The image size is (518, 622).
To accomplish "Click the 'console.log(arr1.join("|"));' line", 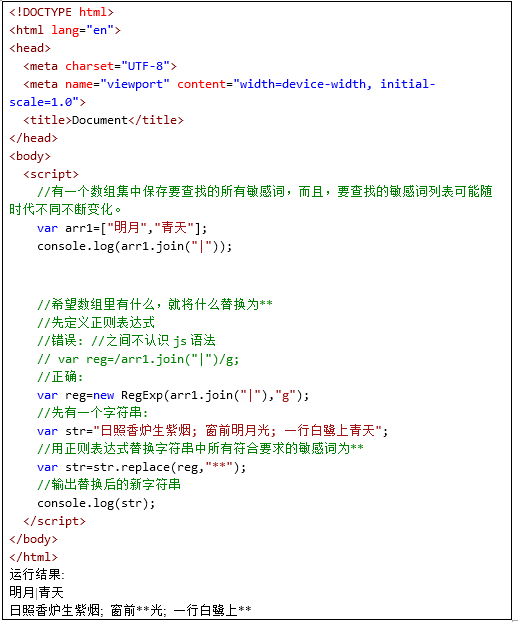I will (x=135, y=246).
